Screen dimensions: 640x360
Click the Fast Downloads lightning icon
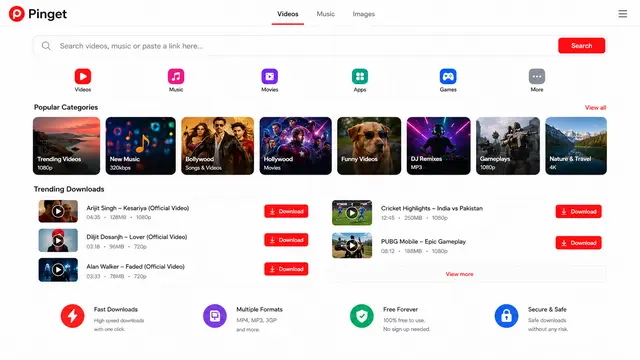click(x=73, y=316)
